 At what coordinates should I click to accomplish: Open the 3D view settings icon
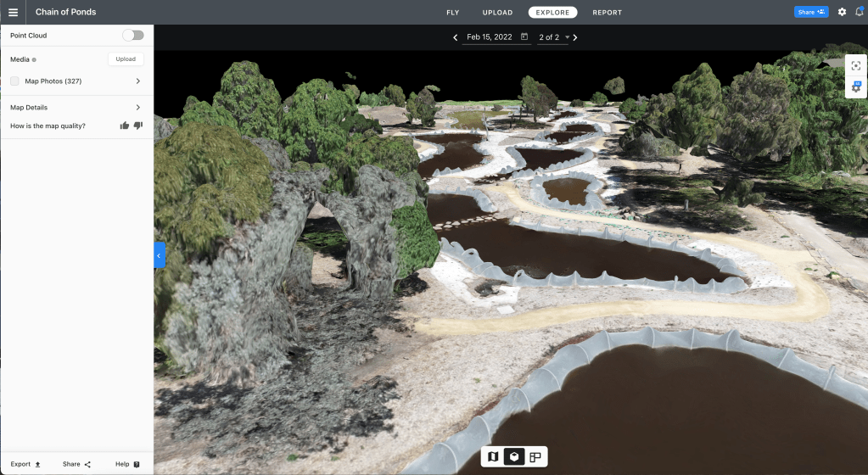[x=856, y=87]
